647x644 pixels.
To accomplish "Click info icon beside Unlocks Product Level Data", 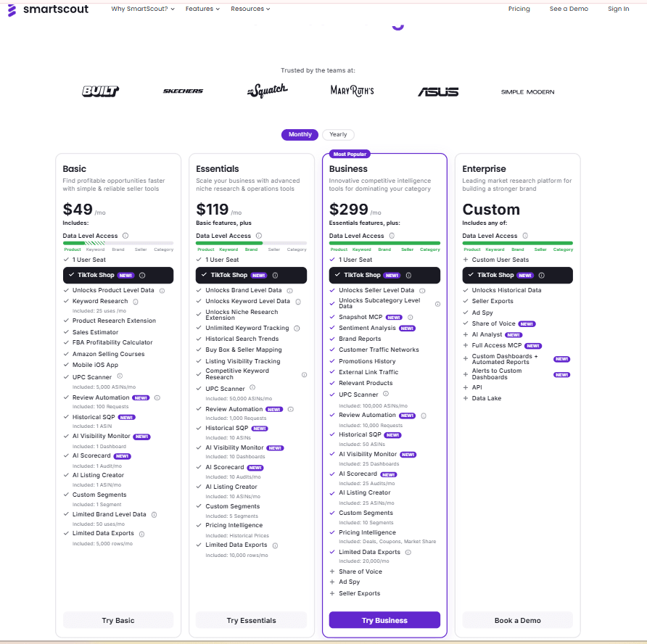I will coord(162,291).
